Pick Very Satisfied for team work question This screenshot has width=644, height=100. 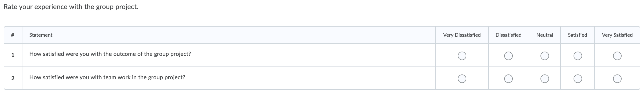[x=617, y=79]
